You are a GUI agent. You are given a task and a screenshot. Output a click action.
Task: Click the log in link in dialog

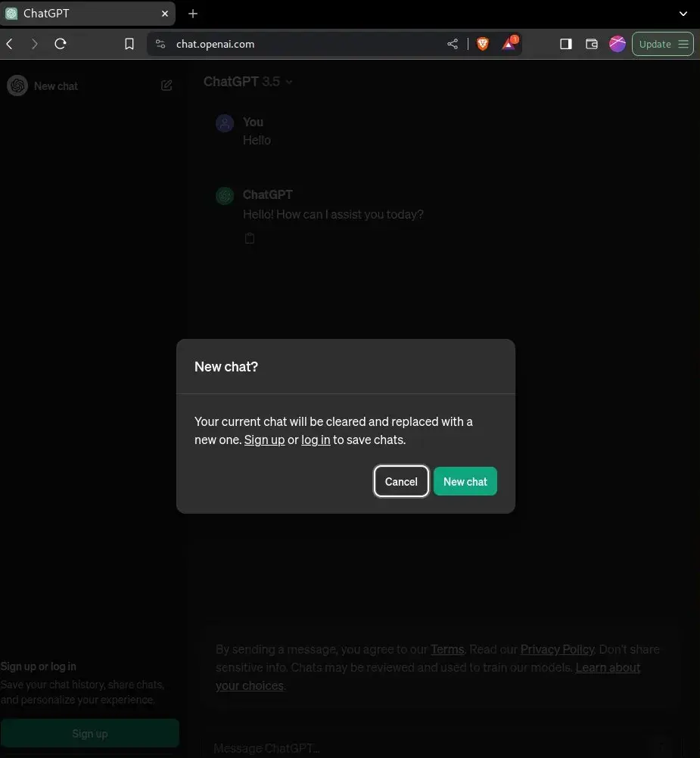[x=316, y=440]
